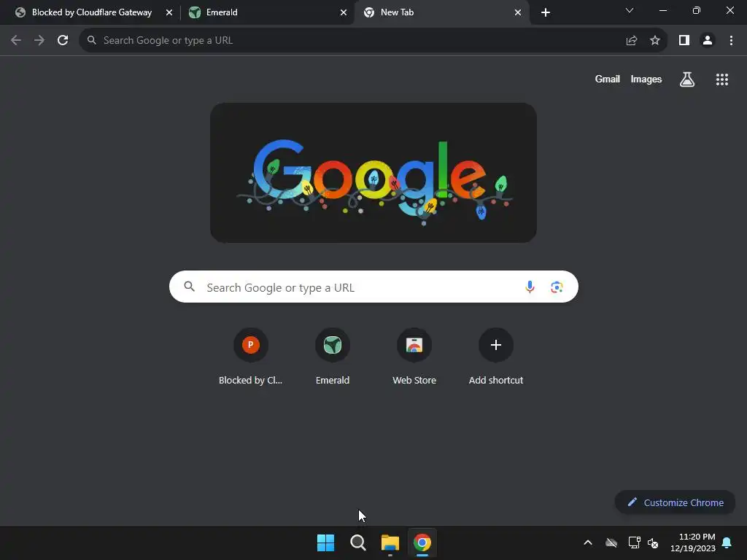This screenshot has height=560, width=747.
Task: Expand the tab search dropdown chevron
Action: 630,10
